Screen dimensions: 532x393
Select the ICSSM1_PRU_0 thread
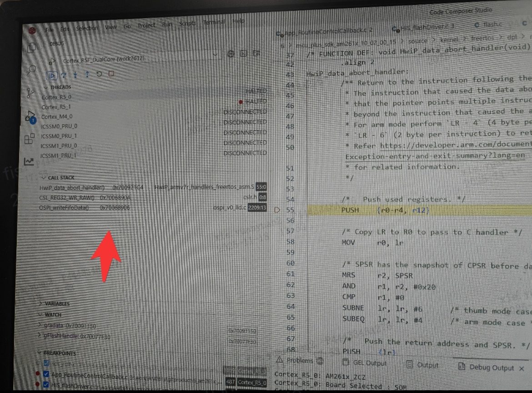tap(154, 145)
